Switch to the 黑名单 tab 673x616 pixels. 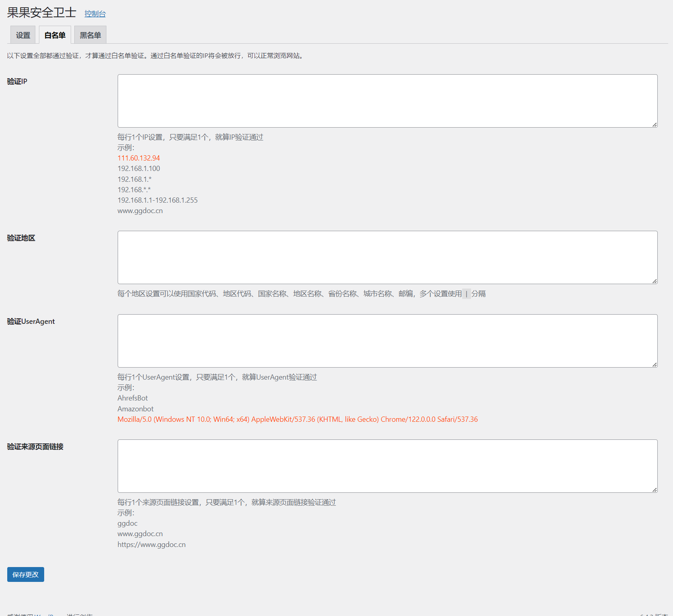pos(90,35)
